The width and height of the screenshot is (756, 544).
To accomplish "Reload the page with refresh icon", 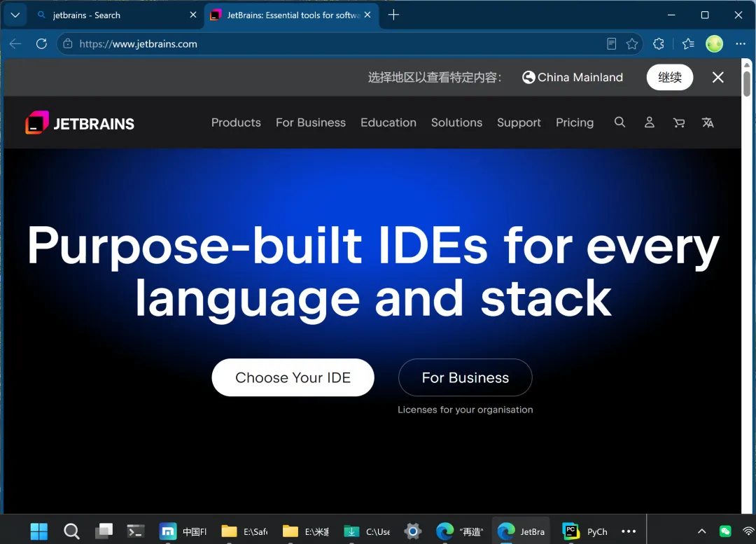I will coord(41,44).
